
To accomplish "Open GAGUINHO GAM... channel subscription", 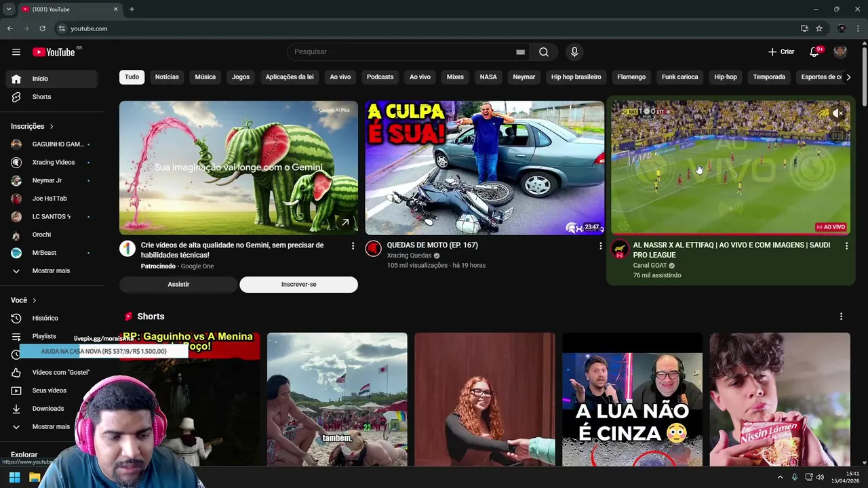I will [52, 144].
